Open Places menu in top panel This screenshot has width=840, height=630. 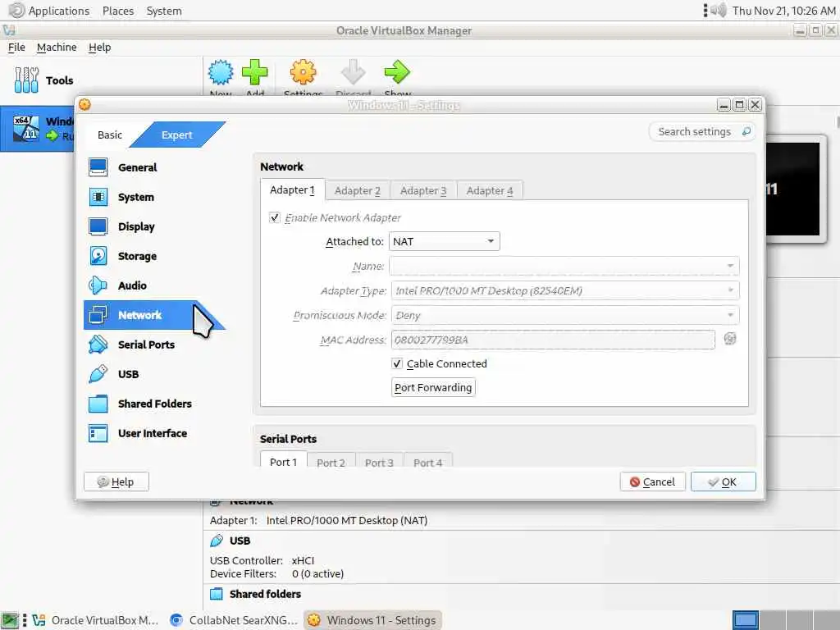click(118, 11)
